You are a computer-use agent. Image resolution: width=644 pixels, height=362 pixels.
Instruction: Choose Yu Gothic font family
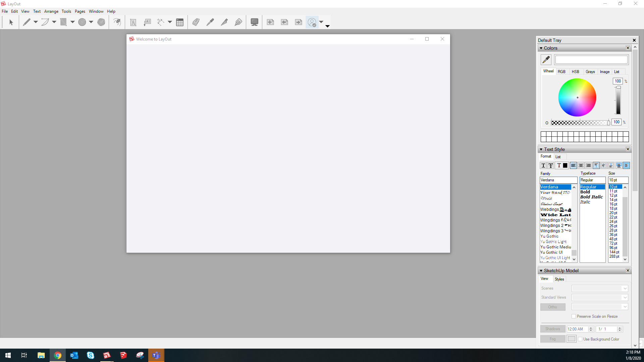point(549,236)
